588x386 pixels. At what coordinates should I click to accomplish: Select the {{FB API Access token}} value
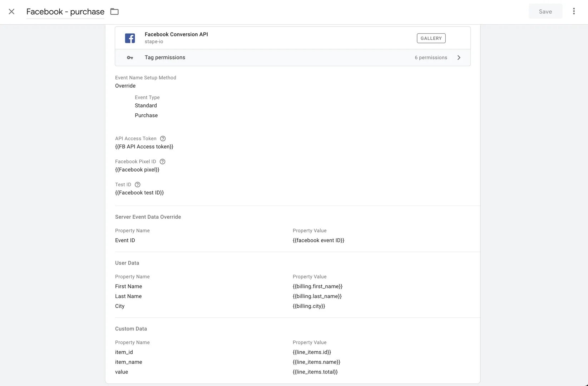click(x=144, y=147)
